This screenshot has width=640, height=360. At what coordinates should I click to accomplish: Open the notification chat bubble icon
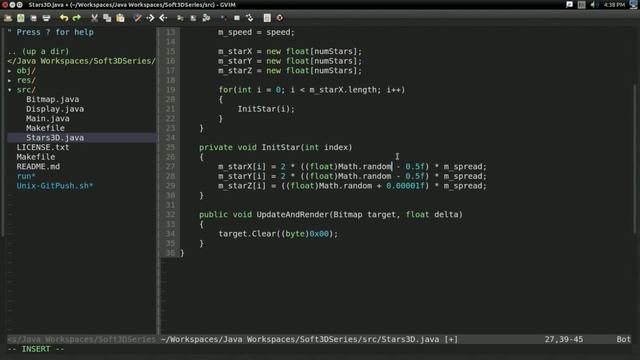pyautogui.click(x=569, y=4)
